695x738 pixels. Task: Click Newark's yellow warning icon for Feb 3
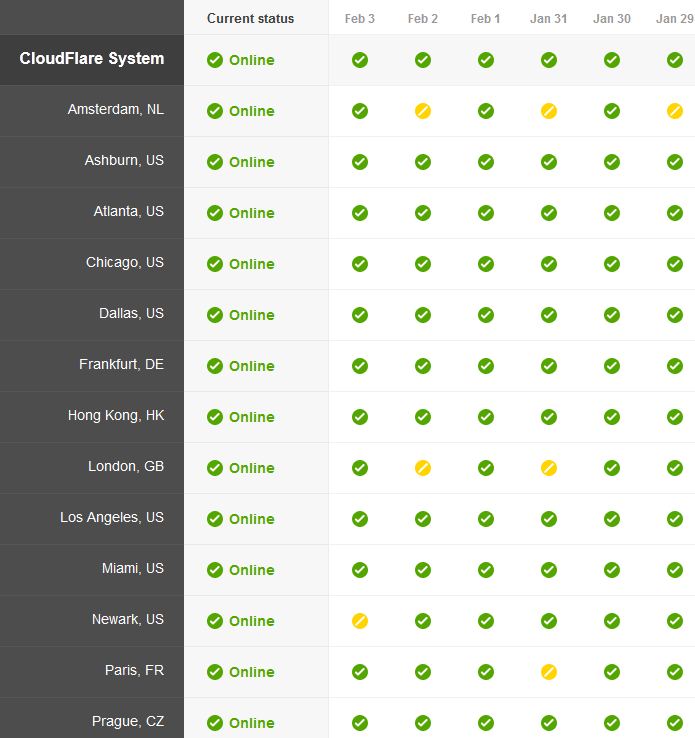click(359, 621)
